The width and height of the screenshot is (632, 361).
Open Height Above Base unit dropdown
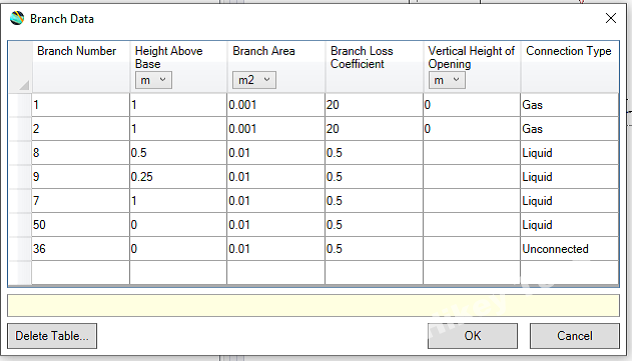tap(153, 80)
